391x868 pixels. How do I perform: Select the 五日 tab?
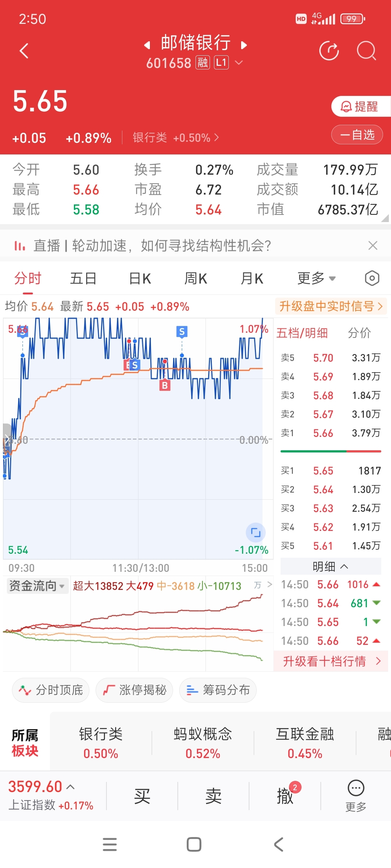(83, 278)
